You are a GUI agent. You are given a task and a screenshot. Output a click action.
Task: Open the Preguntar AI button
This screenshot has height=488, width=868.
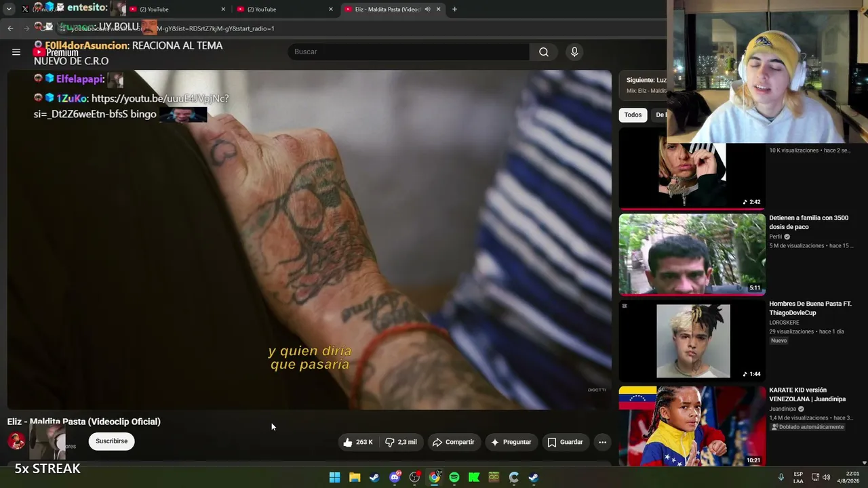tap(511, 442)
